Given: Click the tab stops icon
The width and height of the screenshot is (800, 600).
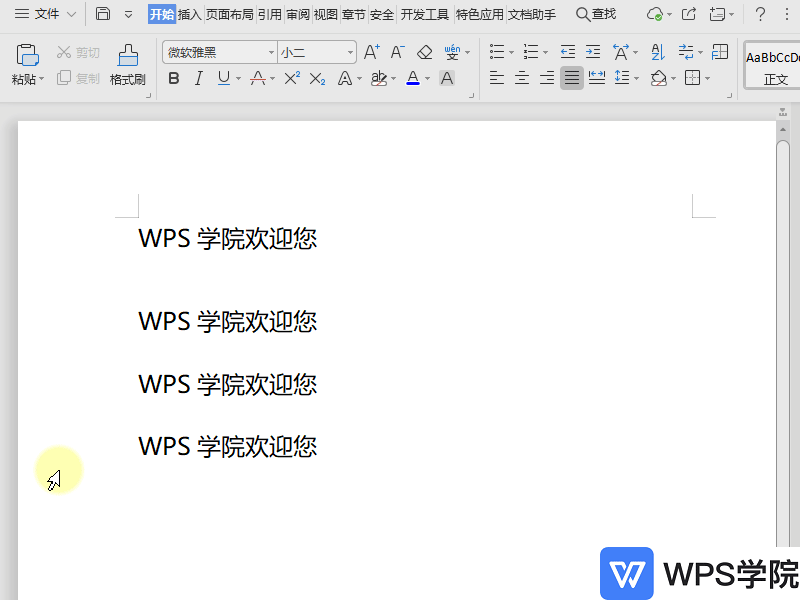Looking at the screenshot, I should [x=720, y=52].
